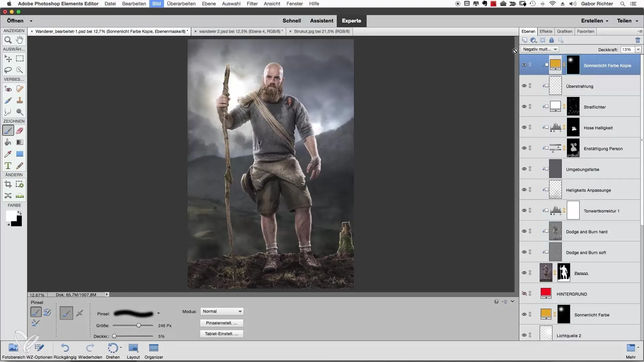
Task: Hide the Dodge and Burn hard layer
Action: click(524, 231)
